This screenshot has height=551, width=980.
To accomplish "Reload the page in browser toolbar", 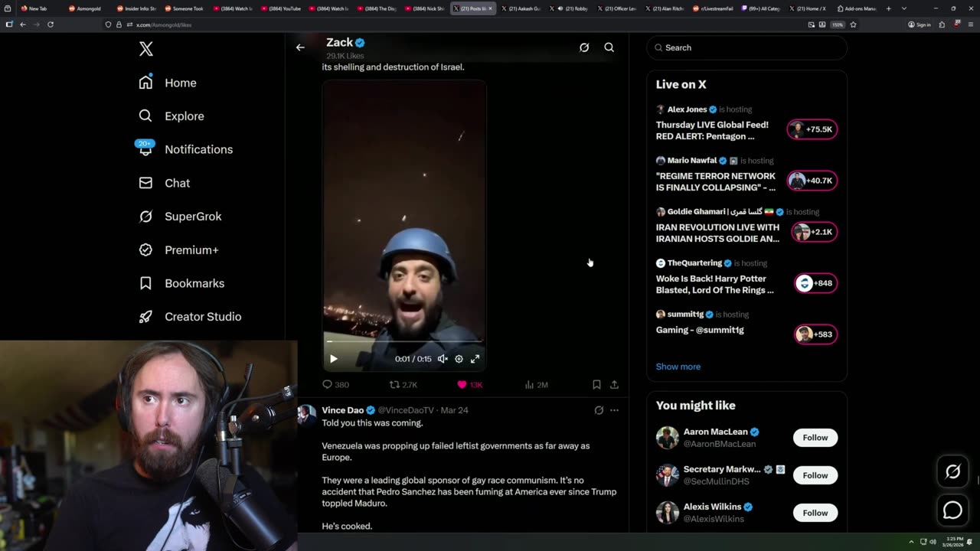I will pyautogui.click(x=51, y=24).
